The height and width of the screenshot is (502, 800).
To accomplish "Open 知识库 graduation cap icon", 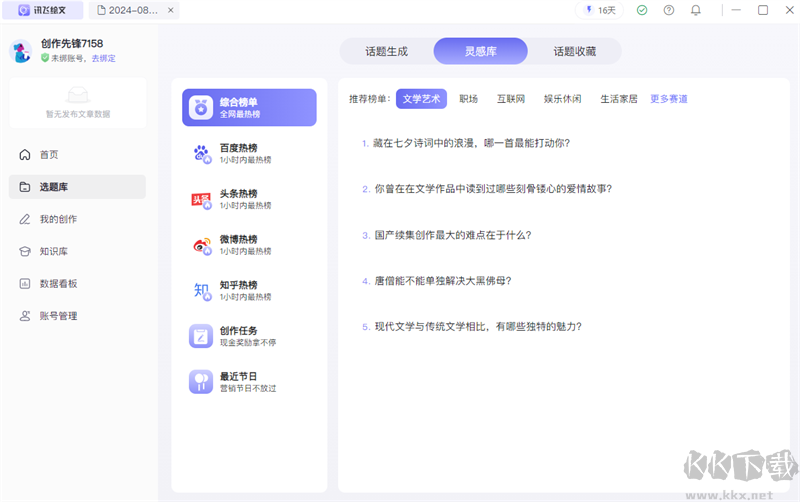I will 25,251.
